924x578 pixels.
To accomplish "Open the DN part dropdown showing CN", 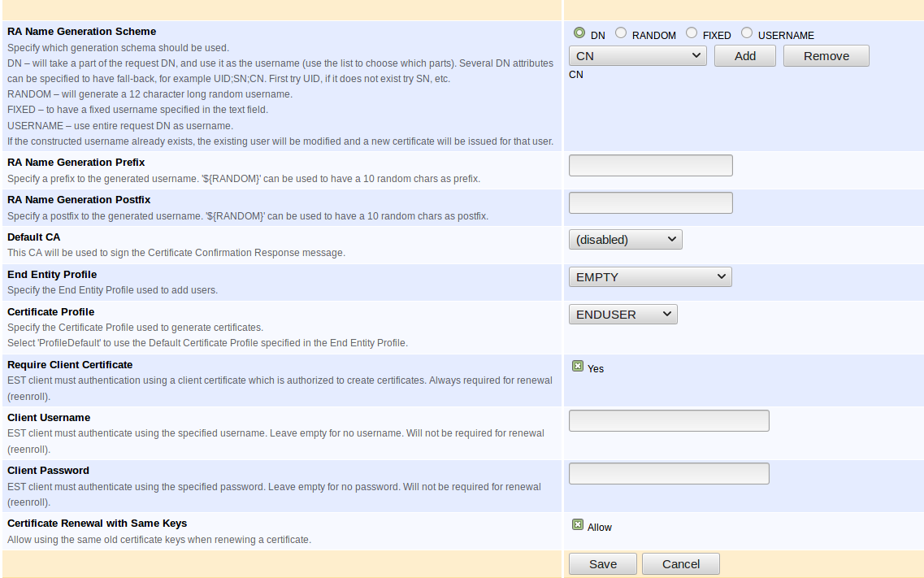I will pyautogui.click(x=637, y=55).
